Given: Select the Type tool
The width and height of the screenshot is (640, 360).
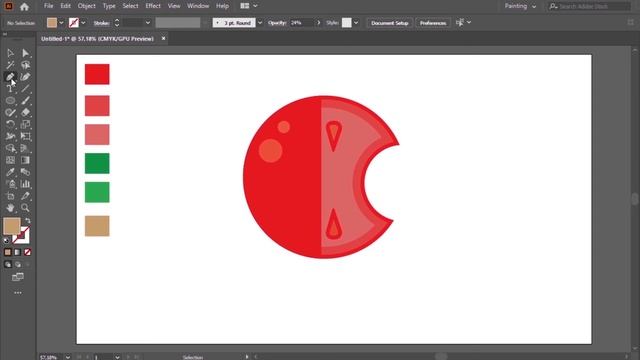Looking at the screenshot, I should tap(10, 89).
